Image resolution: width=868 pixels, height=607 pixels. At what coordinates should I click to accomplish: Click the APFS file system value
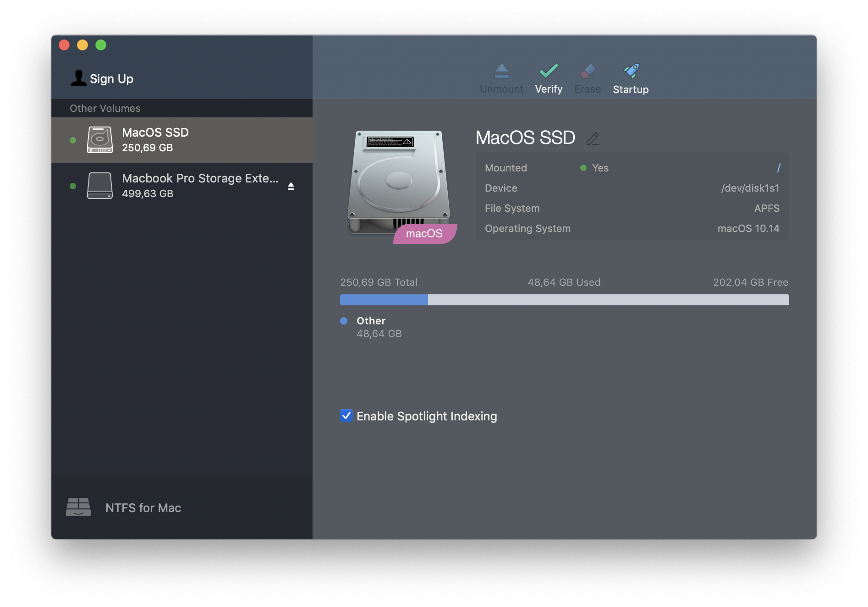[x=767, y=208]
